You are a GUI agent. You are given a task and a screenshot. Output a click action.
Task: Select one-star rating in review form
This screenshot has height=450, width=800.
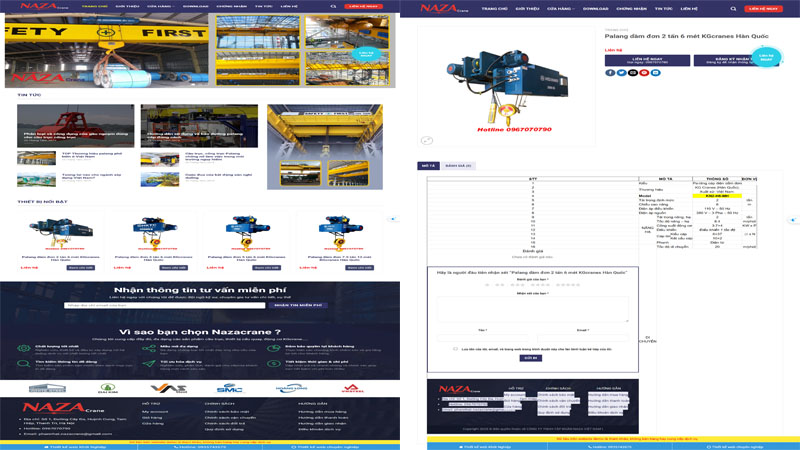tap(488, 285)
